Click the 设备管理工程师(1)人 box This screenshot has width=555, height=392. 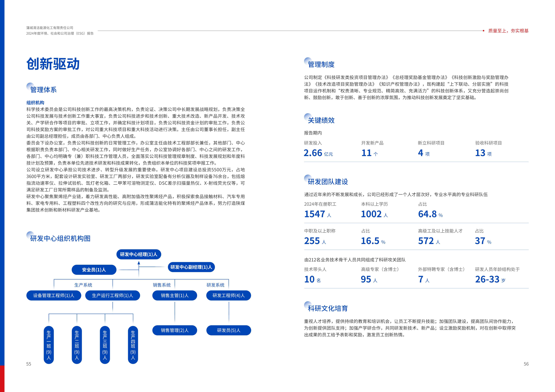click(54, 295)
